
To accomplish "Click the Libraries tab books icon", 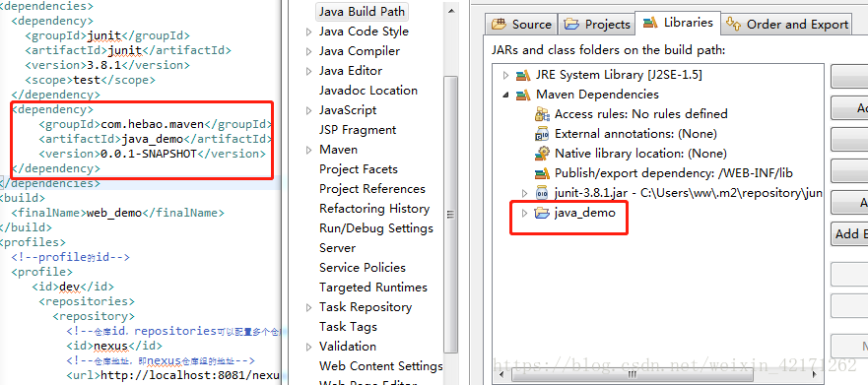I will (x=650, y=23).
